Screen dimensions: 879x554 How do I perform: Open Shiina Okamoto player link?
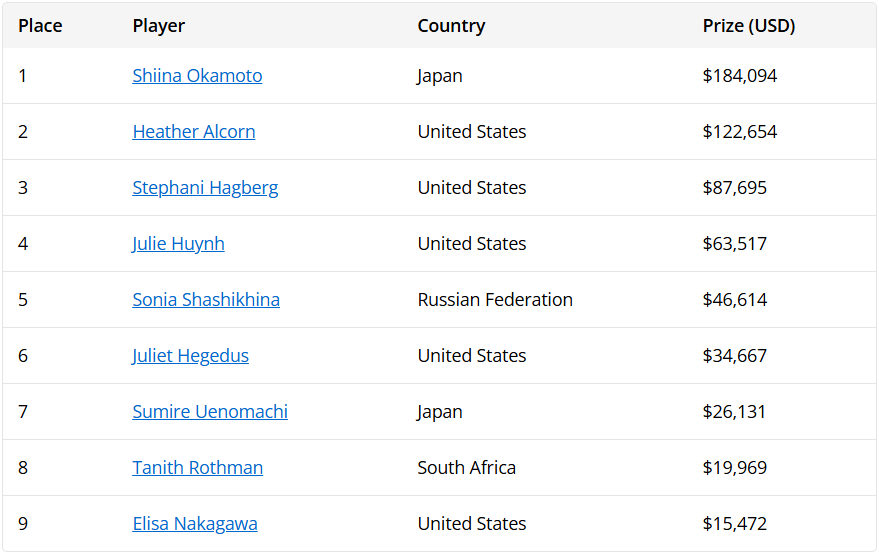tap(197, 76)
